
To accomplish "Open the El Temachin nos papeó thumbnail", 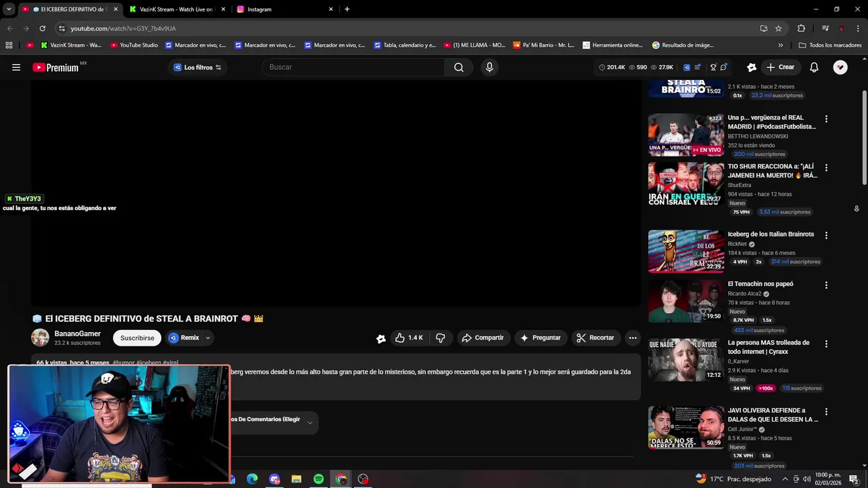I will tap(686, 301).
